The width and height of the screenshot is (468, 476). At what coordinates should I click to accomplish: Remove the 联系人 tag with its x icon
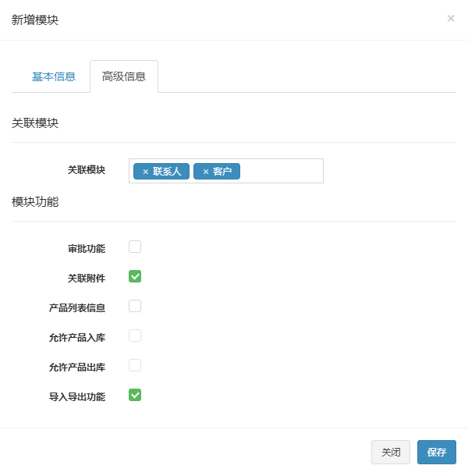click(x=145, y=172)
